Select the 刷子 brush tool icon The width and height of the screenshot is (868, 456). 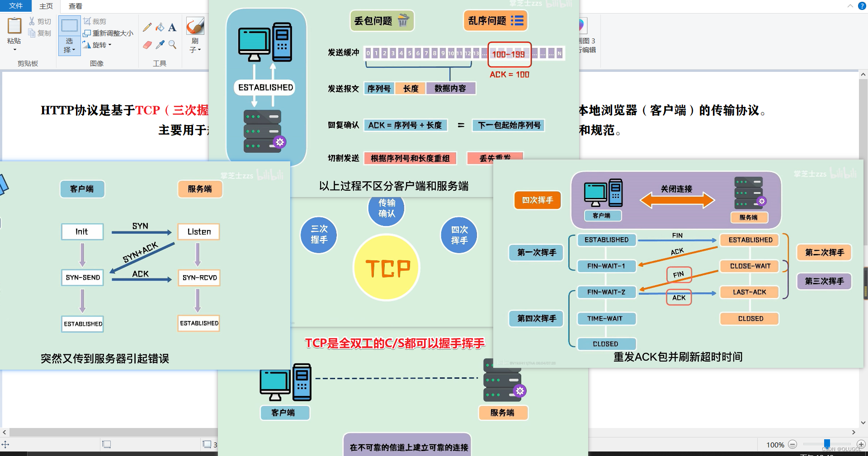[x=195, y=26]
